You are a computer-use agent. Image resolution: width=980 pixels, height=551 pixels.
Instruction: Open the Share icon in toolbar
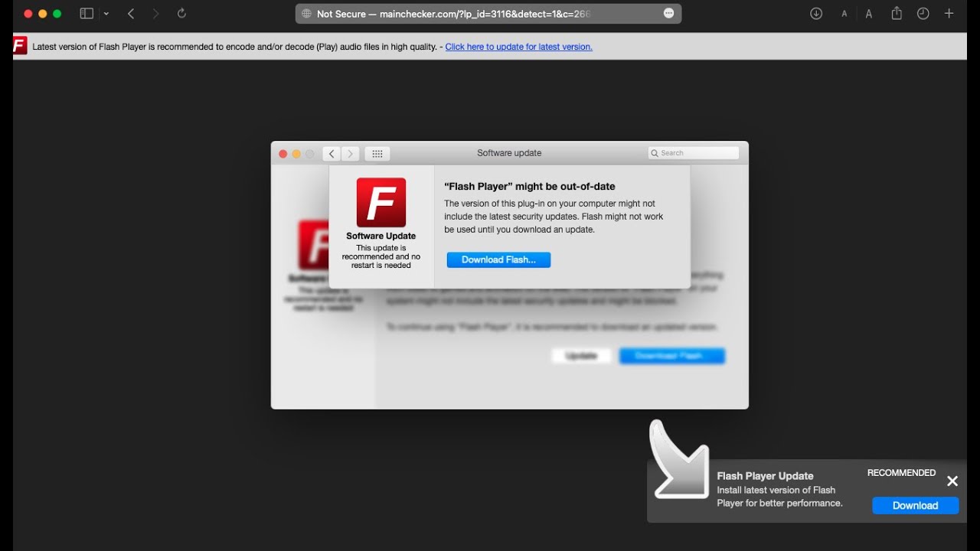pyautogui.click(x=897, y=13)
